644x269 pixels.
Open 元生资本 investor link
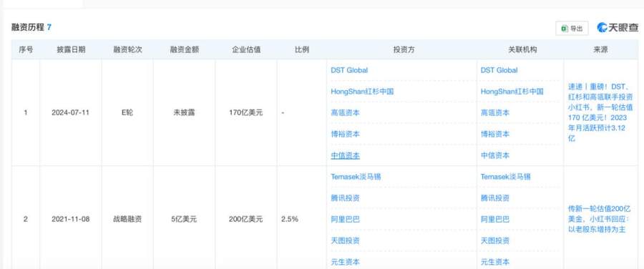(x=345, y=262)
